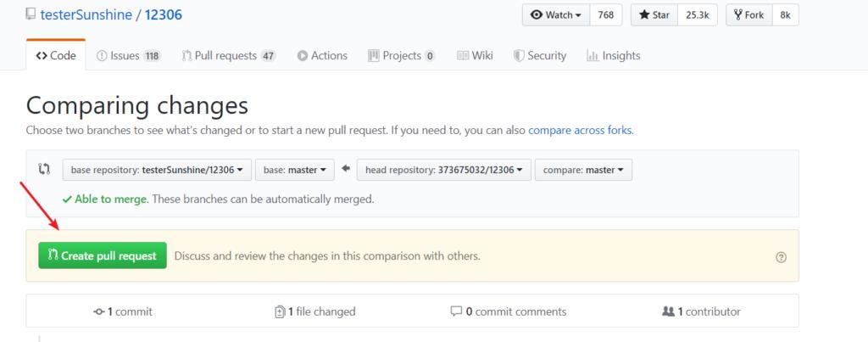Go to the Insights tab
868x342 pixels.
click(614, 55)
